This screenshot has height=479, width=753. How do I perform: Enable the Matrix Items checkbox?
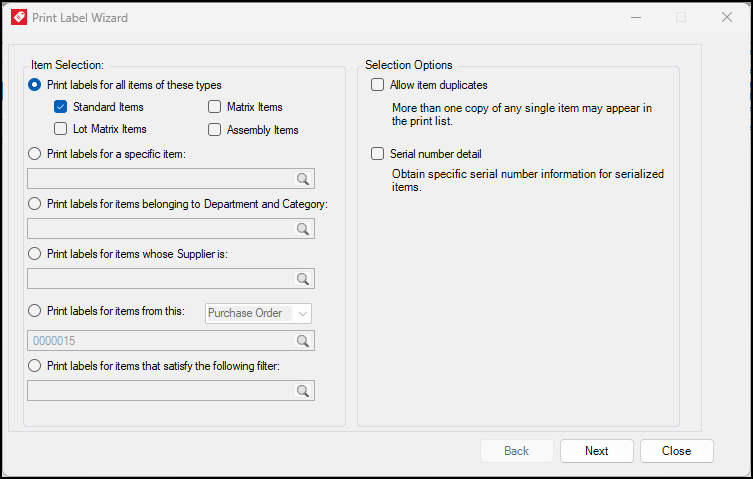214,107
